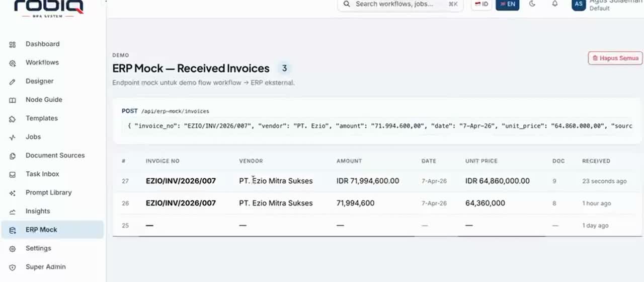Screen dimensions: 644x282
Task: Open the Designer page
Action: pyautogui.click(x=39, y=81)
